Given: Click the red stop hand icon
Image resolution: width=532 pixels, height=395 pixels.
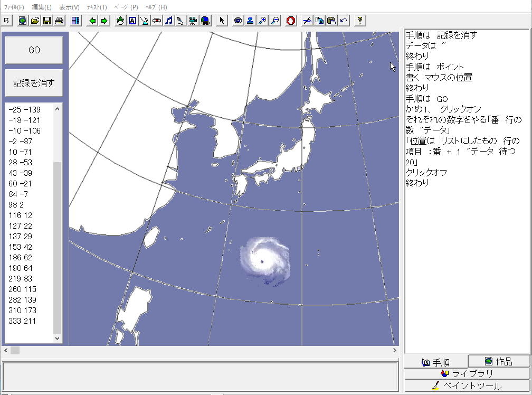Looking at the screenshot, I should pyautogui.click(x=290, y=21).
